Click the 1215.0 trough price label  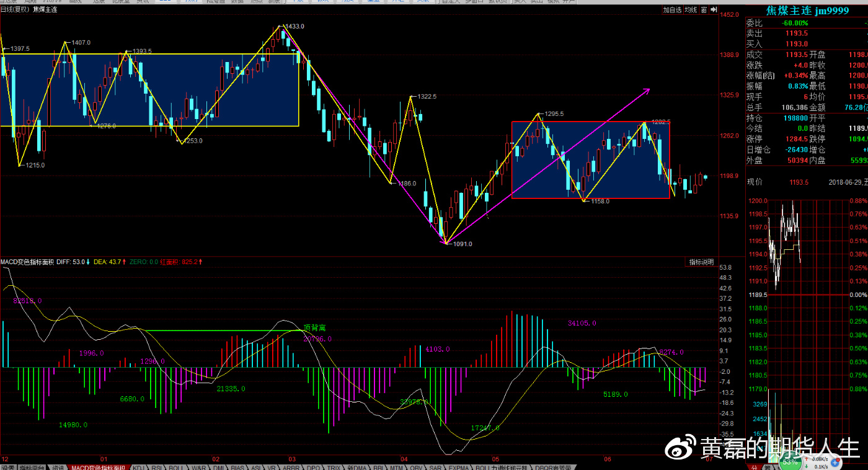click(x=35, y=166)
